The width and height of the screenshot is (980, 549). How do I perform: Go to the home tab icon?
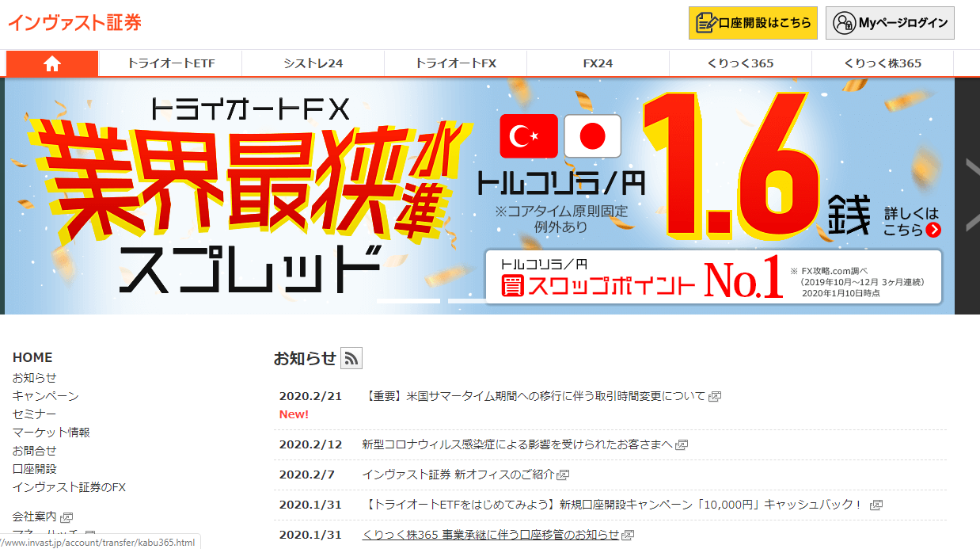[x=52, y=63]
